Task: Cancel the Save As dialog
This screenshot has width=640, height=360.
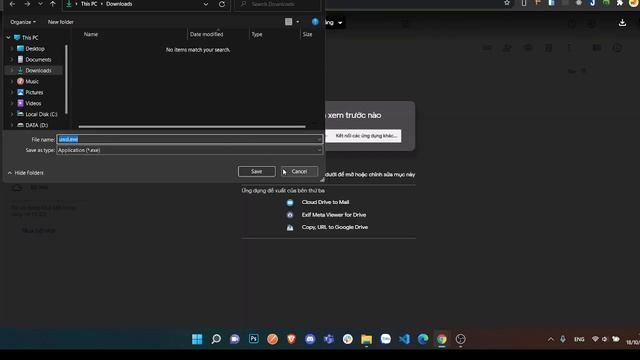Action: click(299, 171)
